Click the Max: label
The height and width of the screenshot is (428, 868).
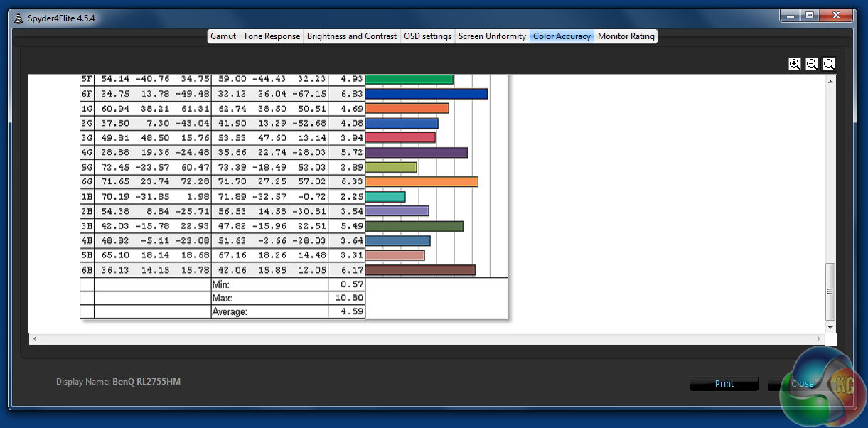point(222,298)
